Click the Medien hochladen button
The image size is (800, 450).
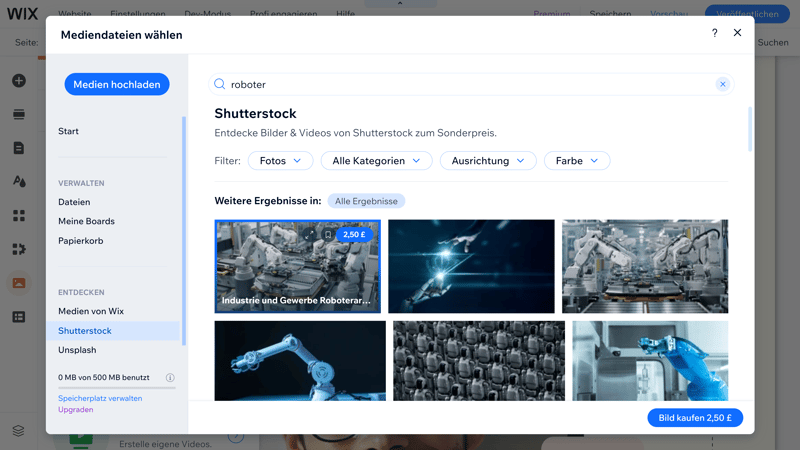point(117,85)
